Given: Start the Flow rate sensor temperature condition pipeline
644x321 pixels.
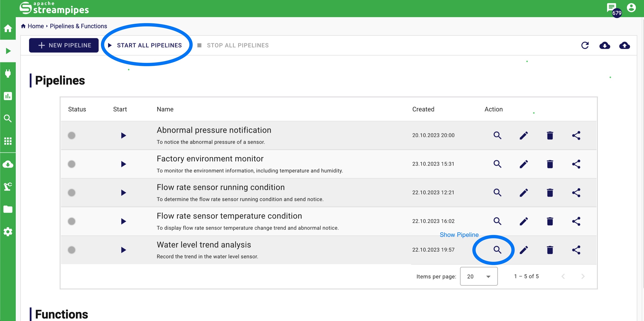Looking at the screenshot, I should [123, 221].
